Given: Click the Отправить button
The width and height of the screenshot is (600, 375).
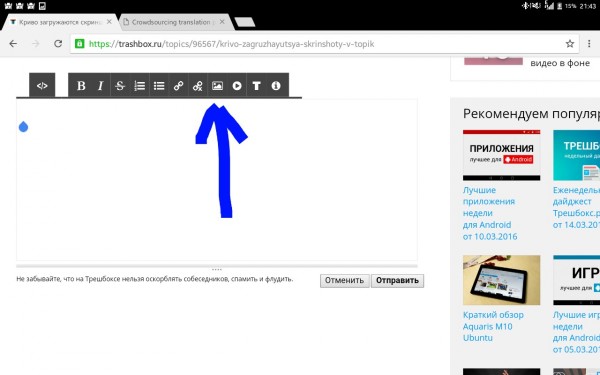Looking at the screenshot, I should point(397,280).
